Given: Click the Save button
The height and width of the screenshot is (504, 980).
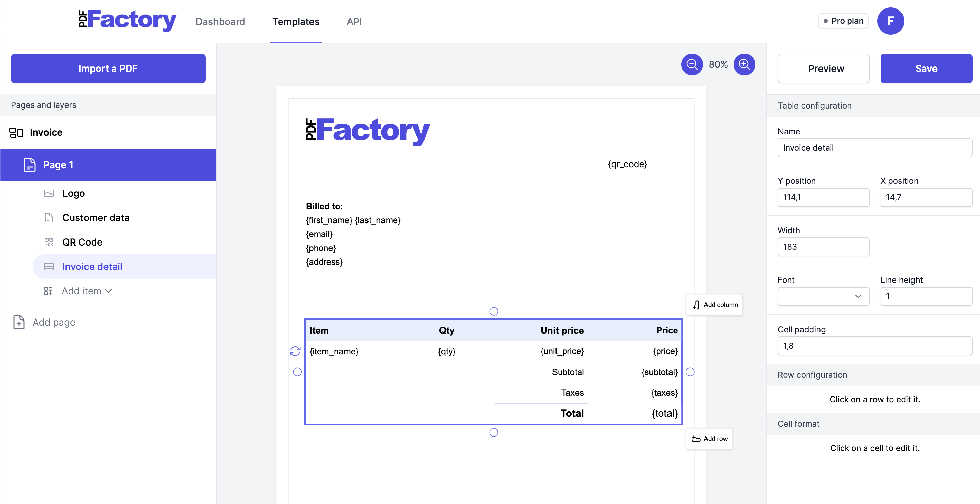Looking at the screenshot, I should pos(926,68).
